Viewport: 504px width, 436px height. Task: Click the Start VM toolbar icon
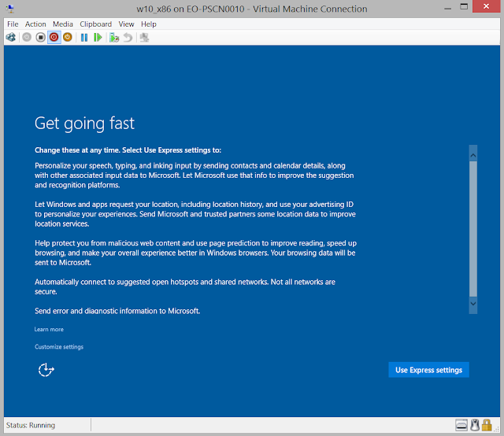[27, 37]
